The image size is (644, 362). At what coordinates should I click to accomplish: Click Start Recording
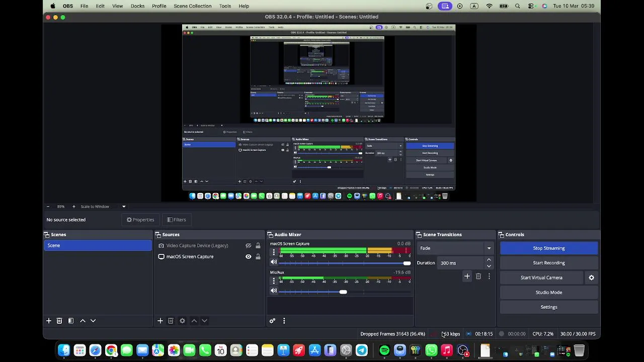pos(549,263)
